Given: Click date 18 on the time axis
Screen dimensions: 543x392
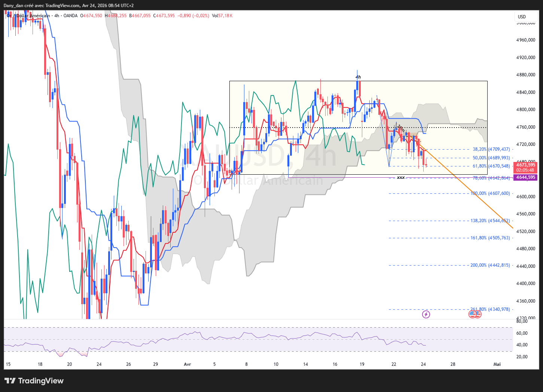Looking at the screenshot, I should [40, 364].
